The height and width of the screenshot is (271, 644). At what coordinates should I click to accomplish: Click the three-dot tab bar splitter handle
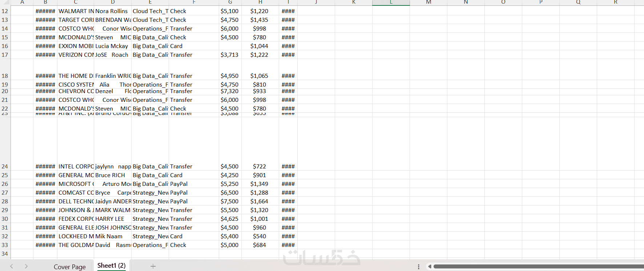click(x=419, y=267)
